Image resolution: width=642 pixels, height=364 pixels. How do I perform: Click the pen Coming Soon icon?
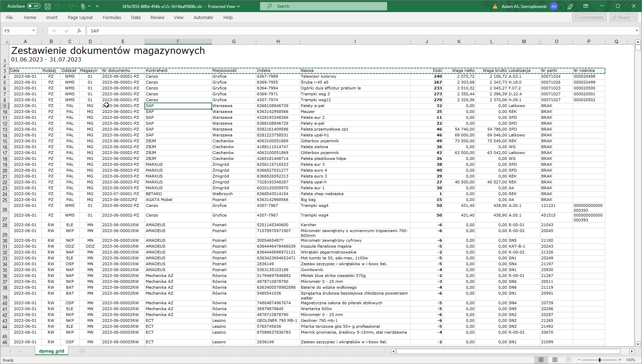(x=570, y=6)
